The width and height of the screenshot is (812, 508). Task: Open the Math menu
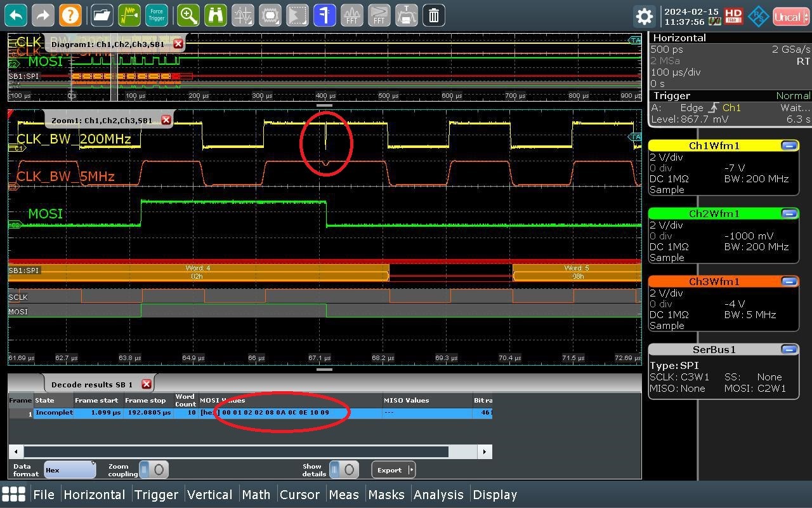(x=256, y=495)
